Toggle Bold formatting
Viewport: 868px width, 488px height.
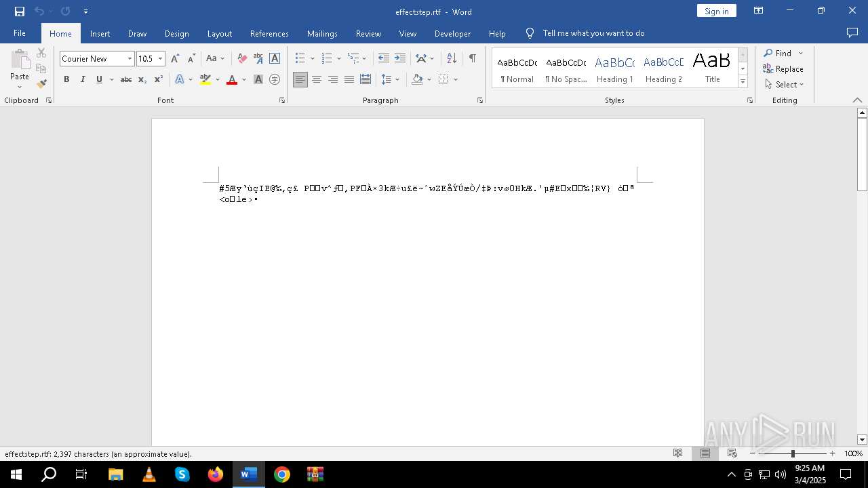click(x=66, y=79)
